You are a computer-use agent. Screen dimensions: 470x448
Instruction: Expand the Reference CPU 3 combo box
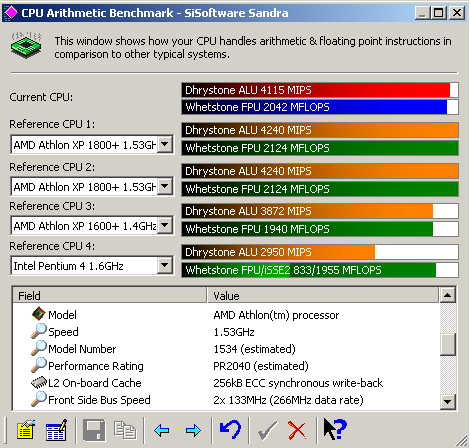[x=165, y=226]
